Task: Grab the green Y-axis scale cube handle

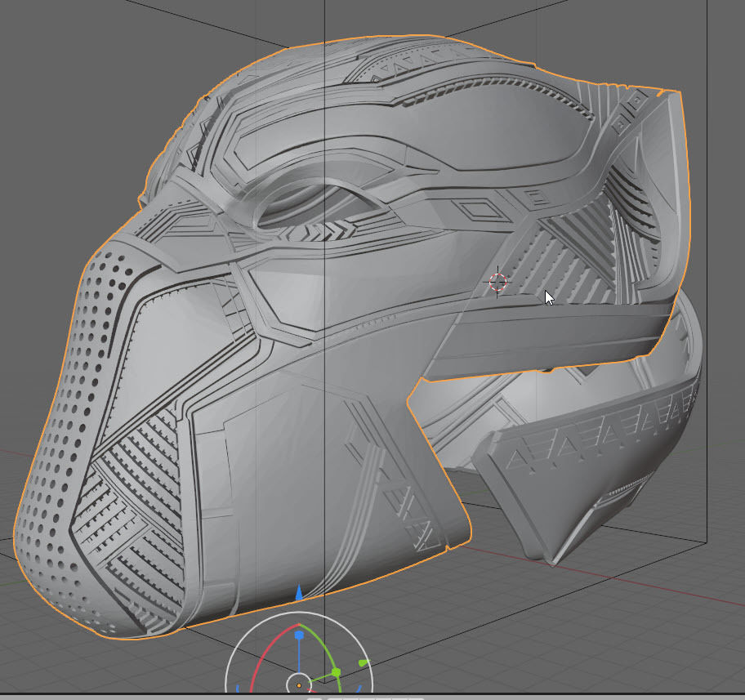Action: click(x=336, y=672)
